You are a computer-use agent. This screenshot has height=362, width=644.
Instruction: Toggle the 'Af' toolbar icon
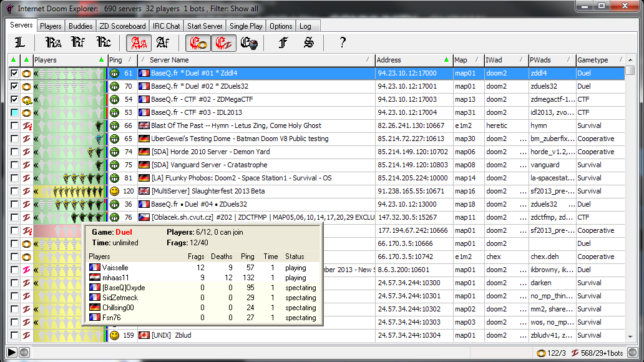coord(163,42)
